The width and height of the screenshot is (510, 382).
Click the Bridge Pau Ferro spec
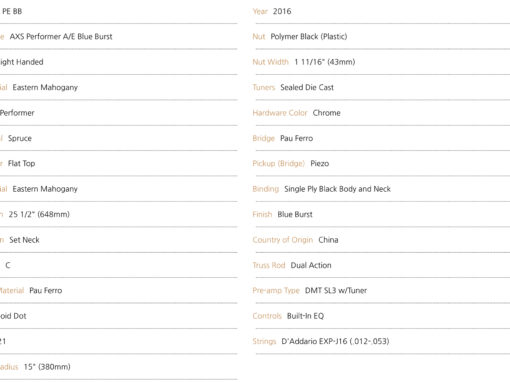[283, 138]
